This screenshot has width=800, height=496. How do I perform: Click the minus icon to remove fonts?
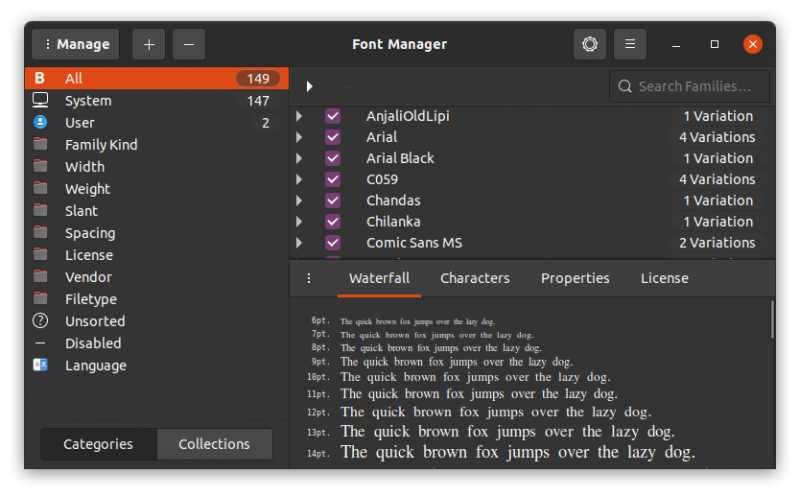(189, 44)
